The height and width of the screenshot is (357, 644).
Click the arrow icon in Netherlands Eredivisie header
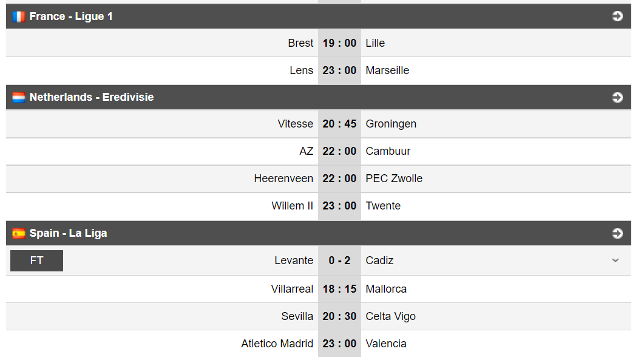pos(617,97)
